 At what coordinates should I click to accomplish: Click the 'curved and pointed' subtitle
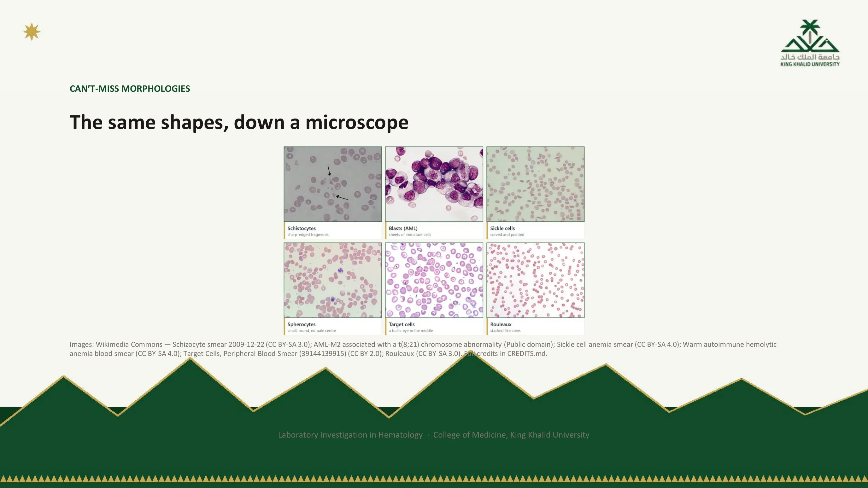pyautogui.click(x=507, y=235)
